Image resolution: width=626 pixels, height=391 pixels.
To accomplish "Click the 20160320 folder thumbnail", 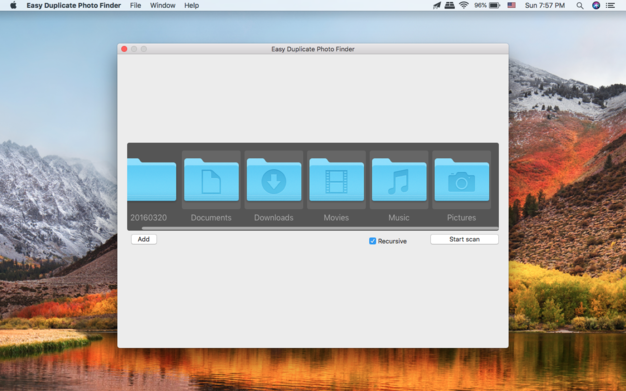I will point(152,180).
